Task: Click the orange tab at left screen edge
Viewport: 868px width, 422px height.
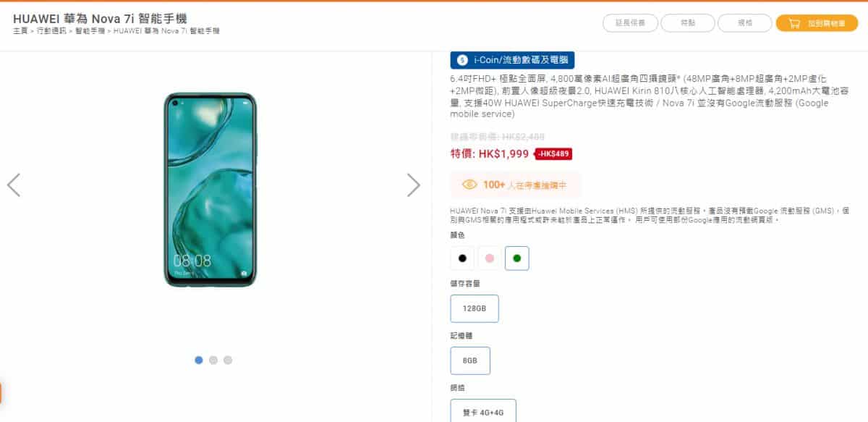Action: tap(1, 393)
